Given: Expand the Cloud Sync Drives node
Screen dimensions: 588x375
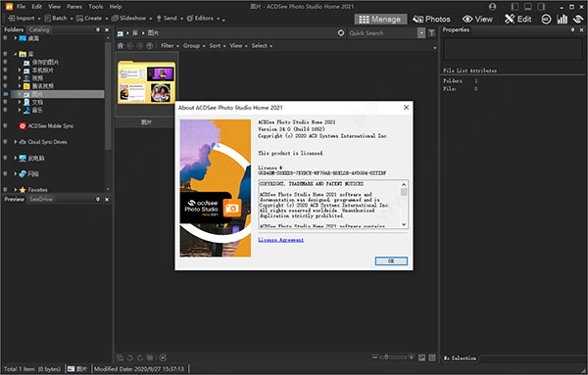Looking at the screenshot, I should click(x=16, y=142).
